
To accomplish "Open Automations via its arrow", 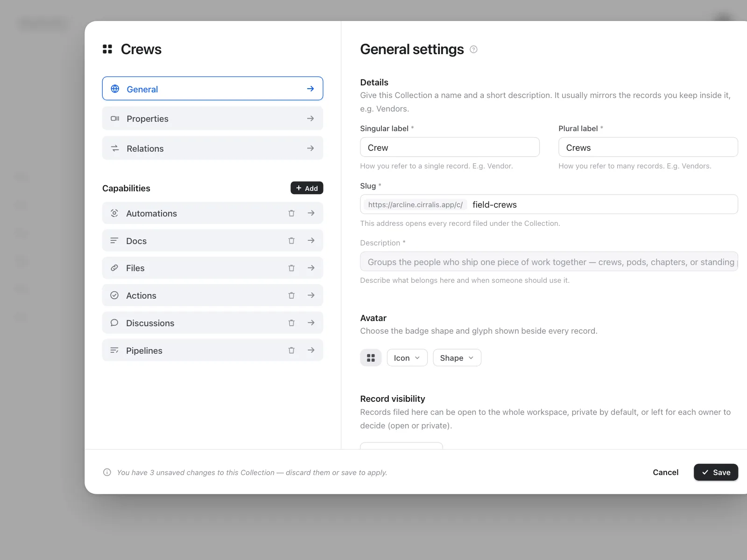I will pyautogui.click(x=311, y=213).
